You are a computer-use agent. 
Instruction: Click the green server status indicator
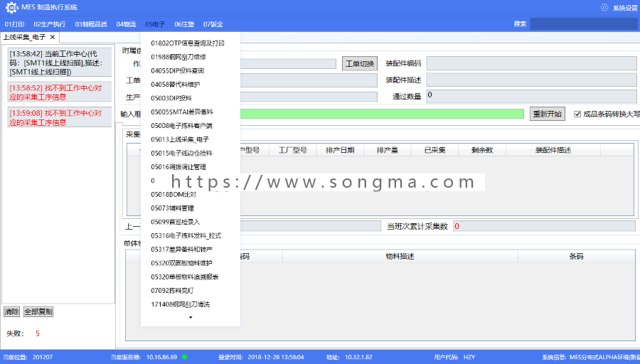coord(184,357)
